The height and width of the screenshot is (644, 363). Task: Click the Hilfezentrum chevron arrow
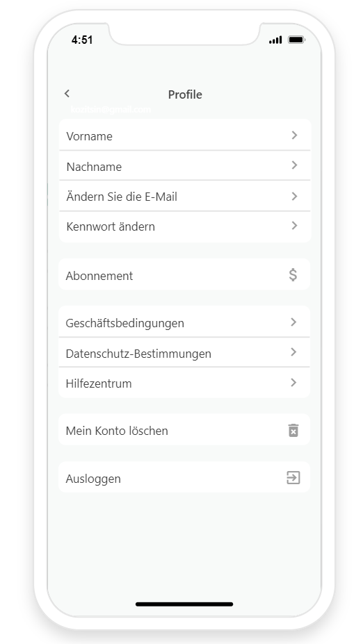[293, 382]
